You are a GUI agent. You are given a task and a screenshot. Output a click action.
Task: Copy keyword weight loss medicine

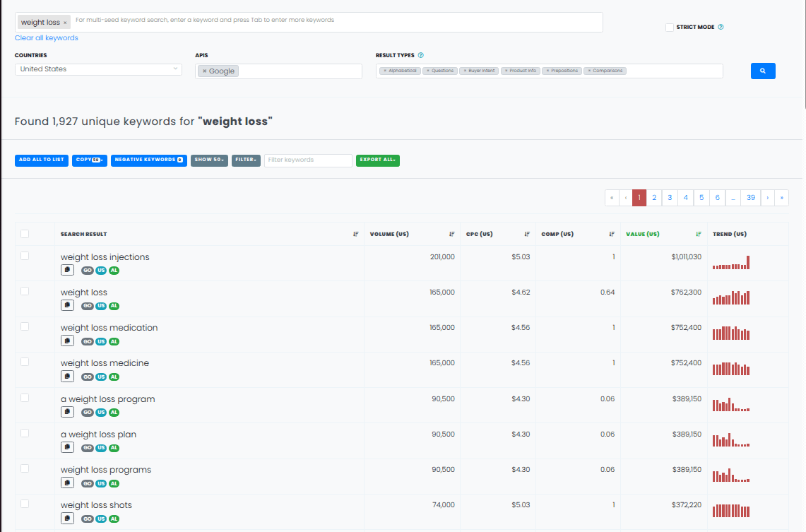[x=67, y=377]
